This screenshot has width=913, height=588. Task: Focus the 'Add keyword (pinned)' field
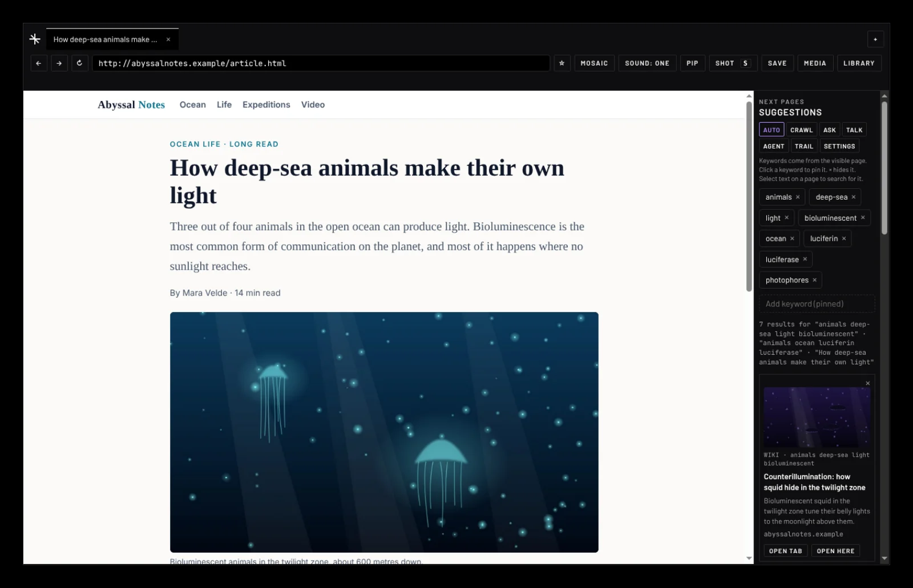coord(817,304)
